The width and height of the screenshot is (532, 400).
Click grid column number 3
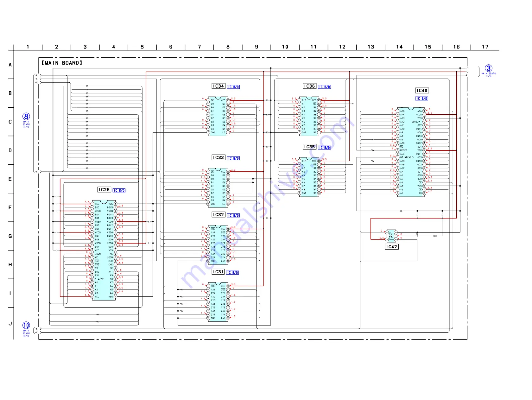85,47
